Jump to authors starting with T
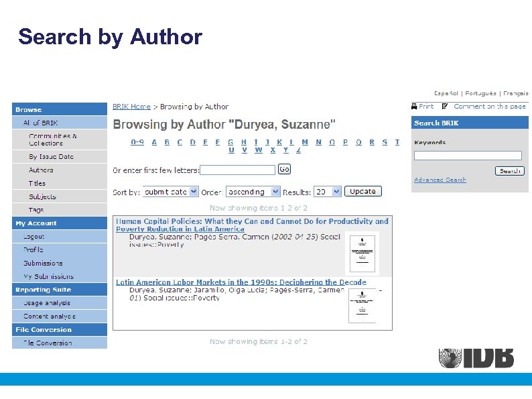 (x=397, y=142)
